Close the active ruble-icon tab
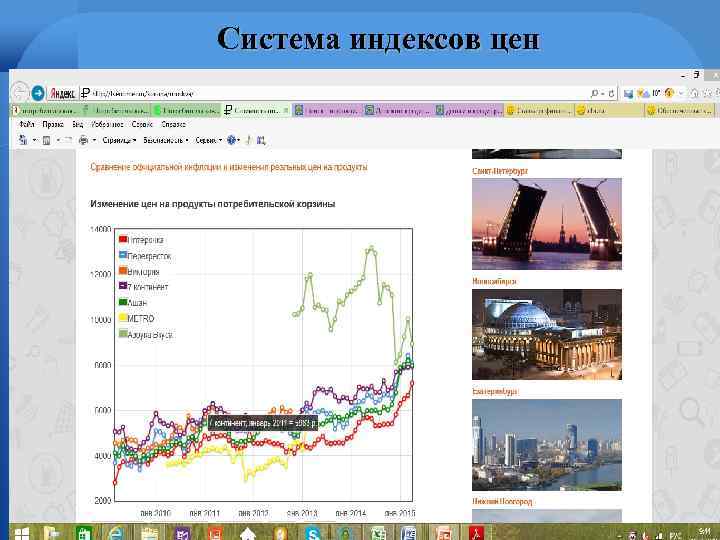Screen dimensions: 720x540 coord(286,111)
